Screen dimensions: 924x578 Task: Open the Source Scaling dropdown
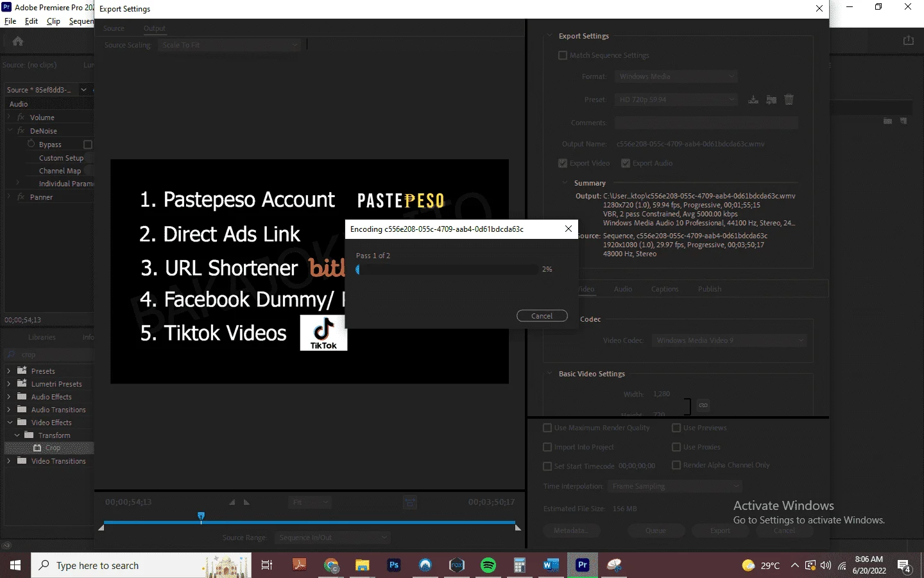coord(229,45)
